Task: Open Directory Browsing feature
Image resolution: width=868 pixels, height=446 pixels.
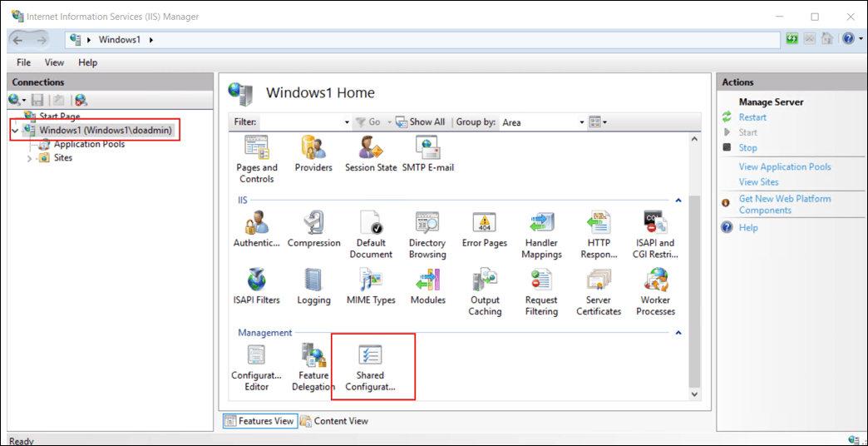Action: (427, 235)
